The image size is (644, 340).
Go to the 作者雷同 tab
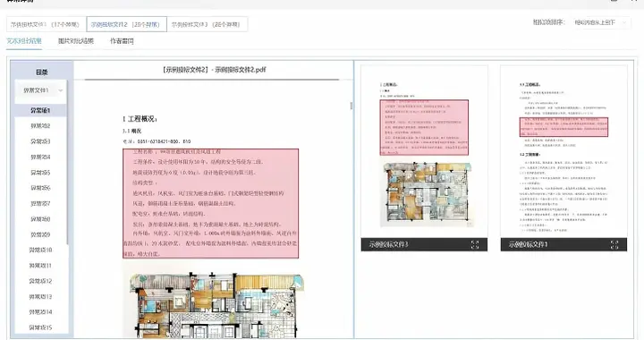pyautogui.click(x=122, y=41)
